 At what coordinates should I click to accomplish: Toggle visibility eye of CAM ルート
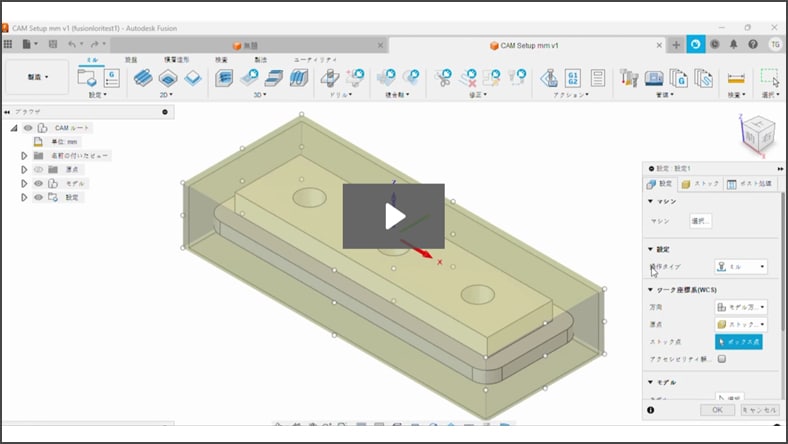(x=28, y=128)
